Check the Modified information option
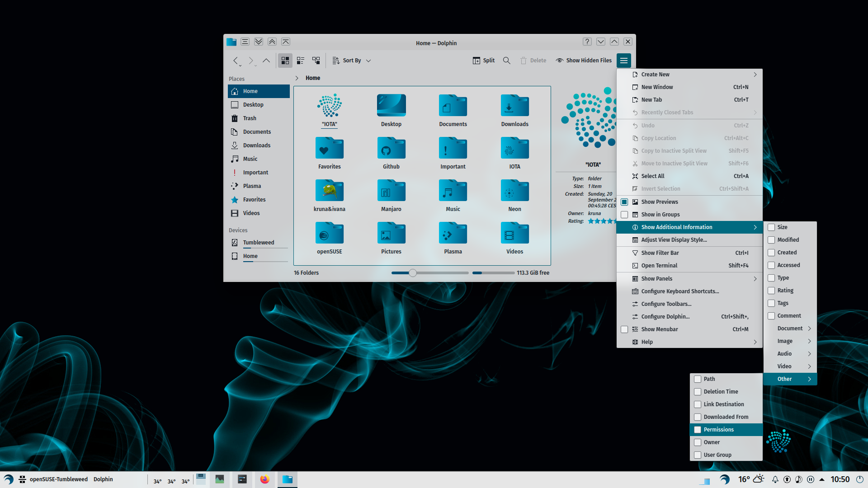Screen dimensions: 868x488 (x=771, y=240)
